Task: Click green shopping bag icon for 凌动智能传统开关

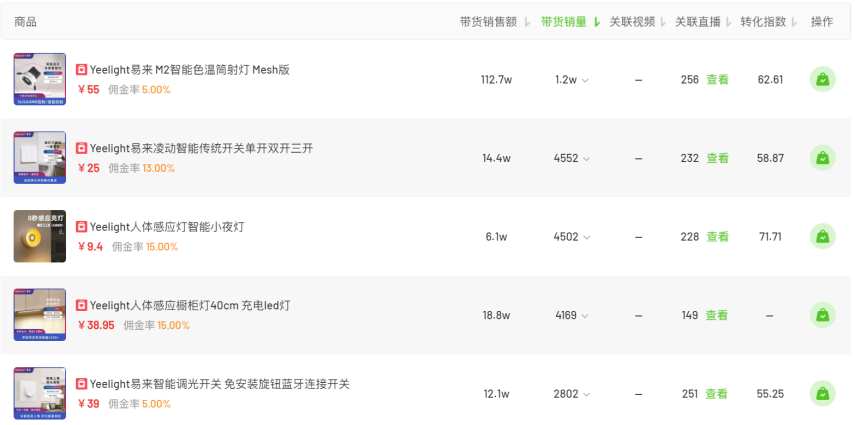Action: (822, 158)
